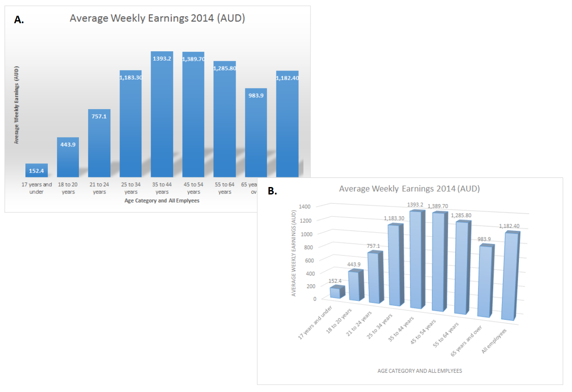572x392 pixels.
Task: Click the 200 axis value in chart B
Action: pos(311,286)
